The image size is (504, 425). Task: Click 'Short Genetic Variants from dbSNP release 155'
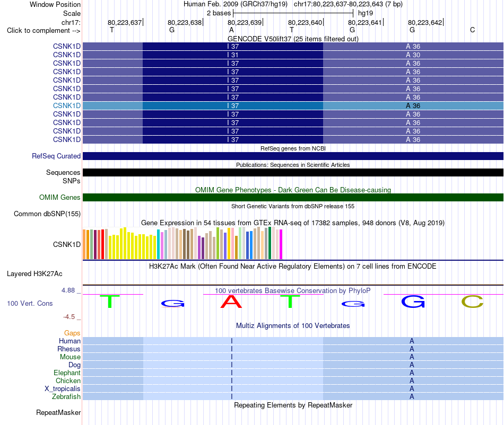pos(293,206)
